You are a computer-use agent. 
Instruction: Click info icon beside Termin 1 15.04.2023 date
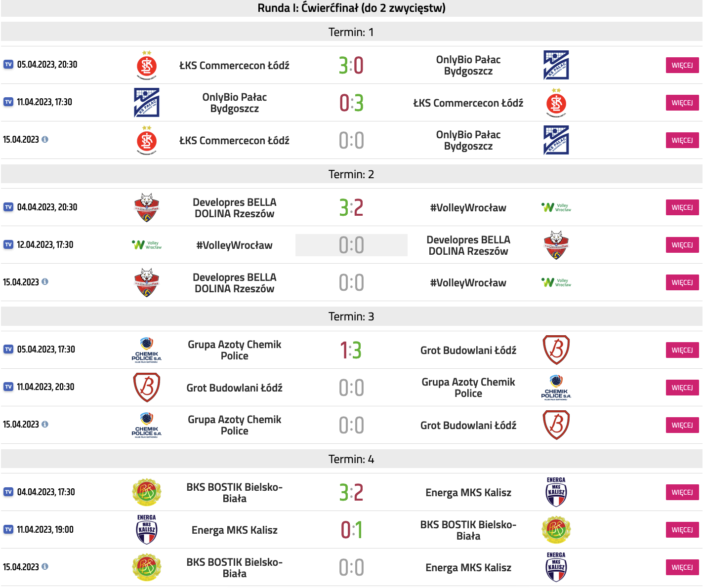tap(45, 140)
